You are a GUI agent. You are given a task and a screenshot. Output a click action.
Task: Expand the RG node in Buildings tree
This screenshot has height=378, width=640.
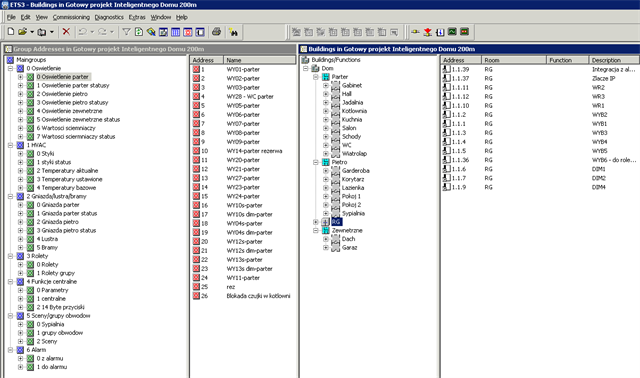click(x=316, y=222)
